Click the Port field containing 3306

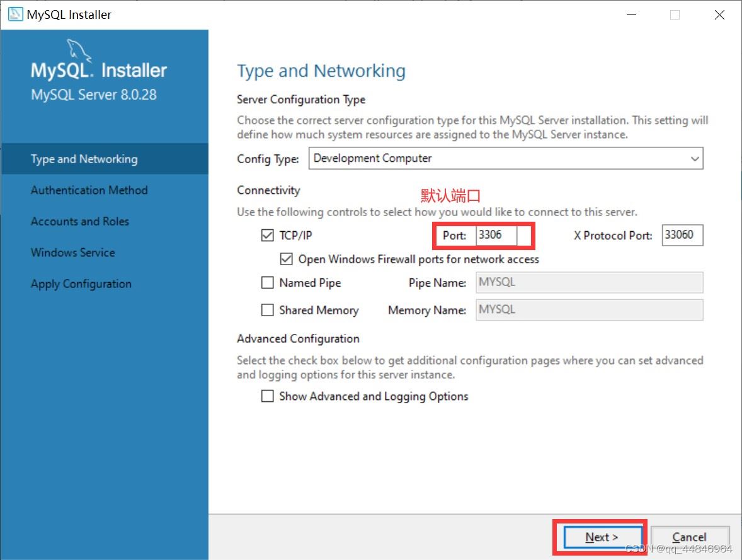tap(496, 235)
